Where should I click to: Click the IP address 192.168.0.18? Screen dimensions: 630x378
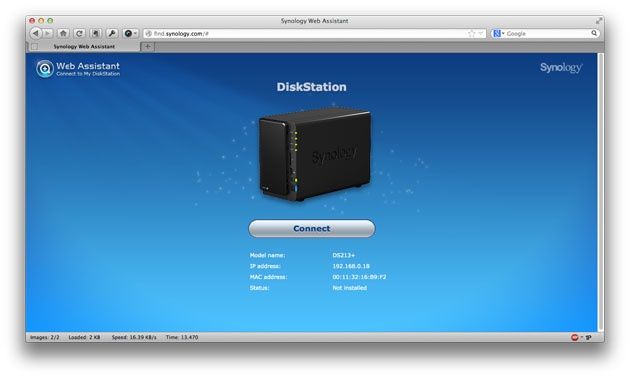pyautogui.click(x=351, y=266)
